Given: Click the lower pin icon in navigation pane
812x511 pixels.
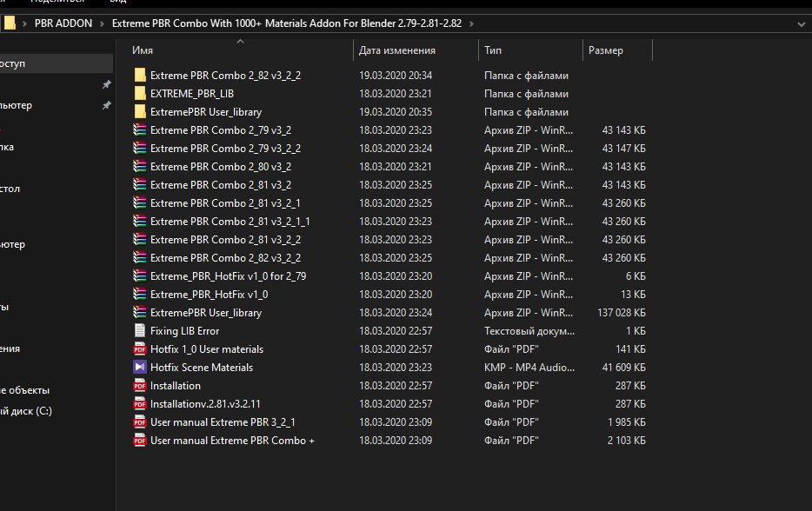Looking at the screenshot, I should click(106, 105).
